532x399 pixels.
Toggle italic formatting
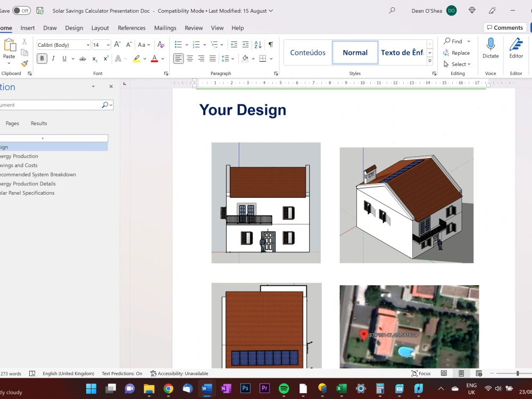coord(53,59)
